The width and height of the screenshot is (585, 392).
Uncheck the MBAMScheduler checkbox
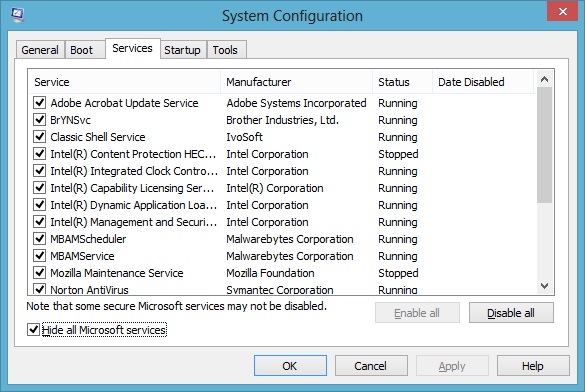tap(40, 239)
